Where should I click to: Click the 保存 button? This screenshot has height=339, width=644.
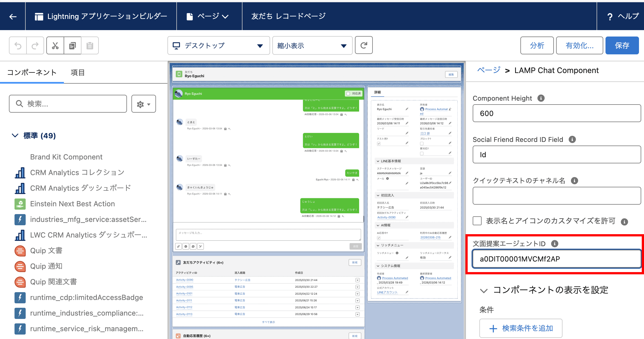click(x=622, y=45)
